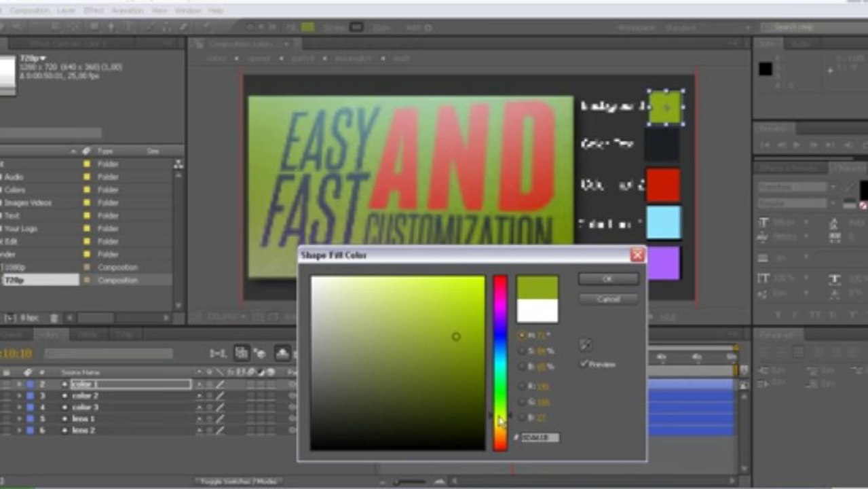868x489 pixels.
Task: Select the G (green) radio button
Action: [521, 402]
